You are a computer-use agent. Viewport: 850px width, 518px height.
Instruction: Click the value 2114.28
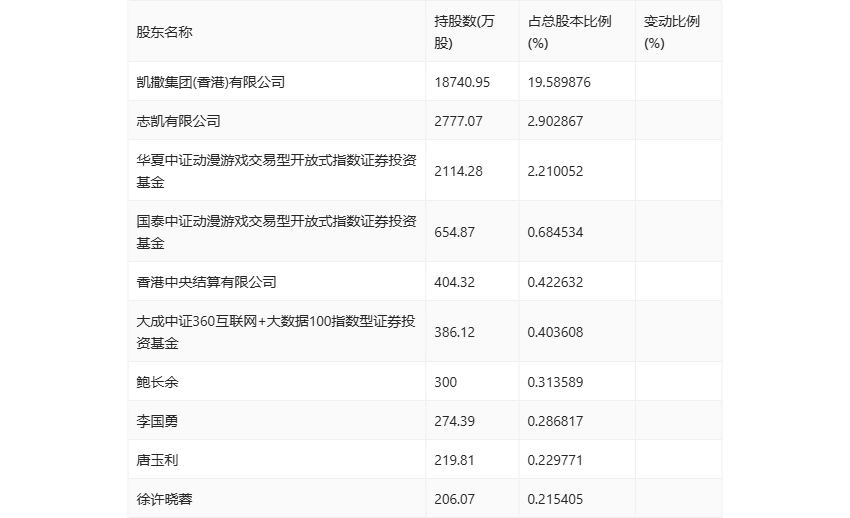point(458,171)
